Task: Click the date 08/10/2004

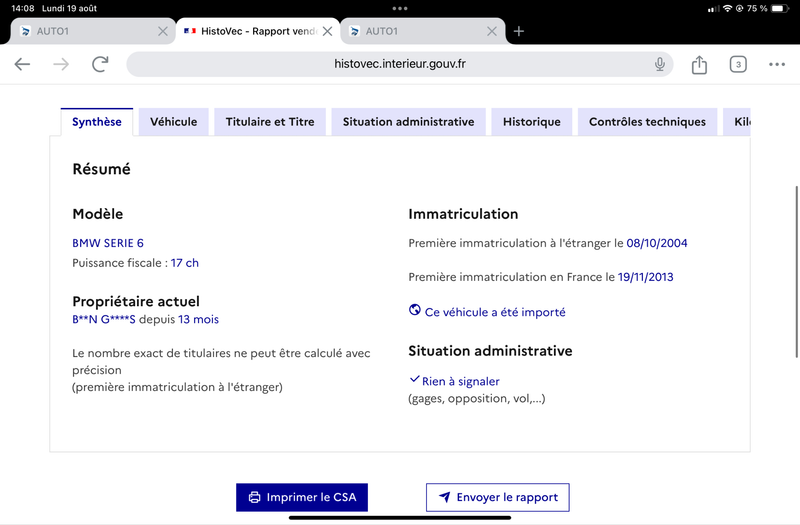Action: tap(657, 243)
